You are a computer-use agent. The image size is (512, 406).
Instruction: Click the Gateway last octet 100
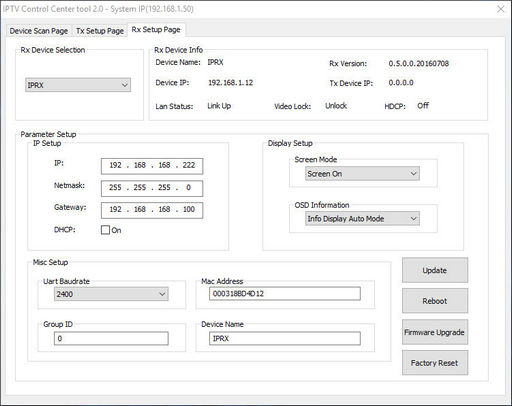point(189,209)
